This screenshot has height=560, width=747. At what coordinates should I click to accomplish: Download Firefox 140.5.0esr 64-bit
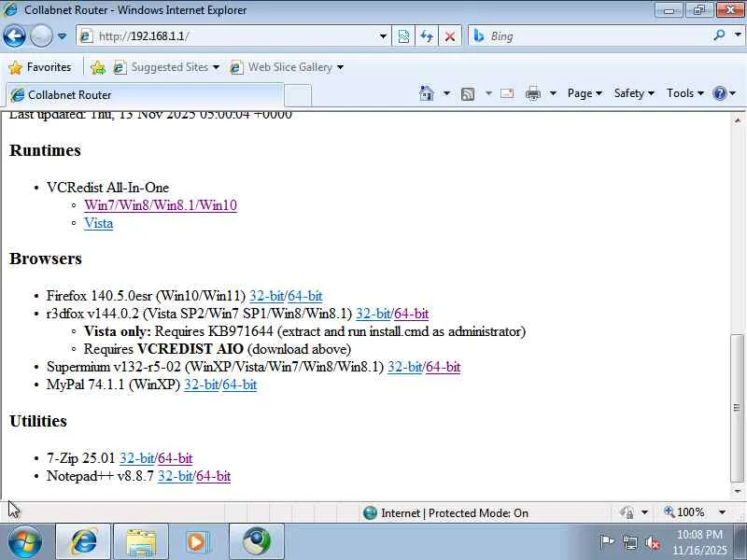click(305, 296)
